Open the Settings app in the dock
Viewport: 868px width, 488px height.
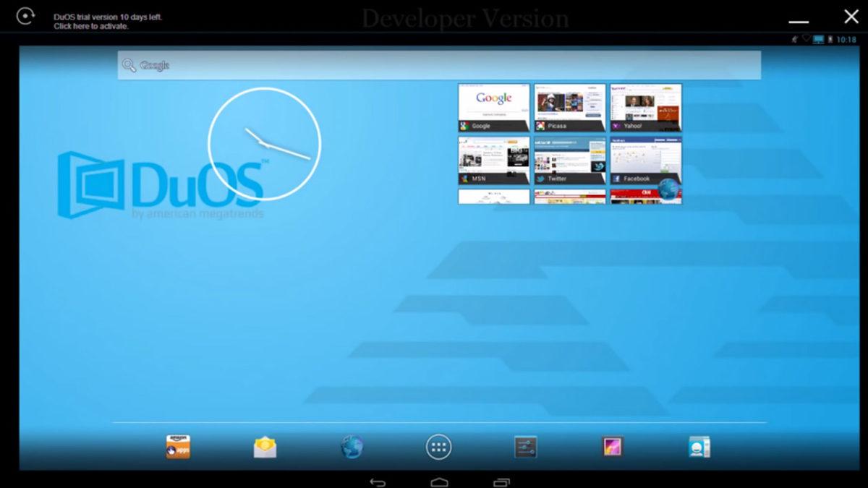(x=524, y=447)
